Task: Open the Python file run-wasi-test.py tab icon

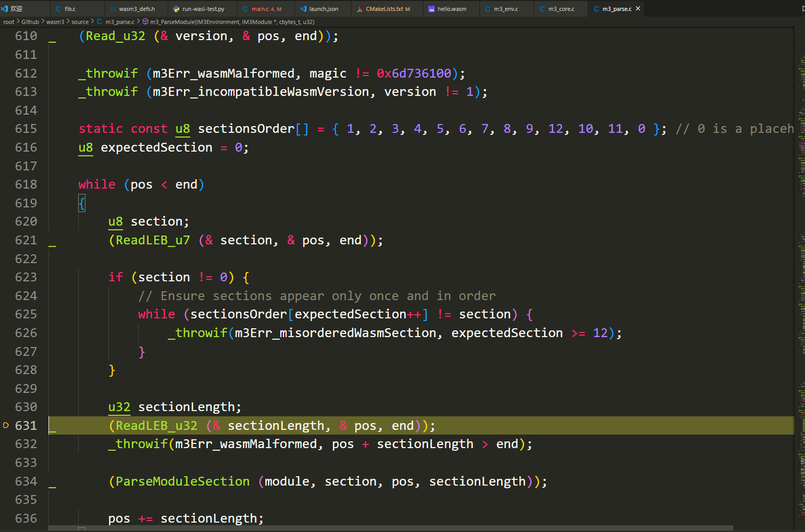Action: [177, 8]
